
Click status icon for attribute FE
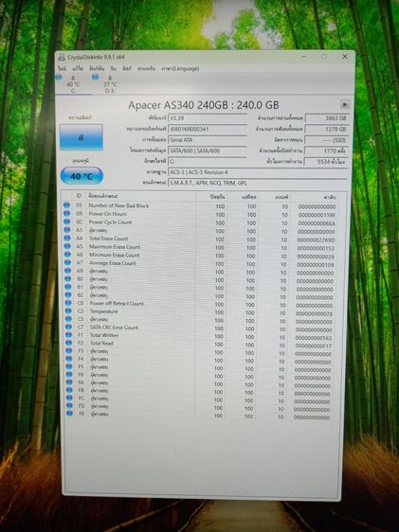(70, 413)
